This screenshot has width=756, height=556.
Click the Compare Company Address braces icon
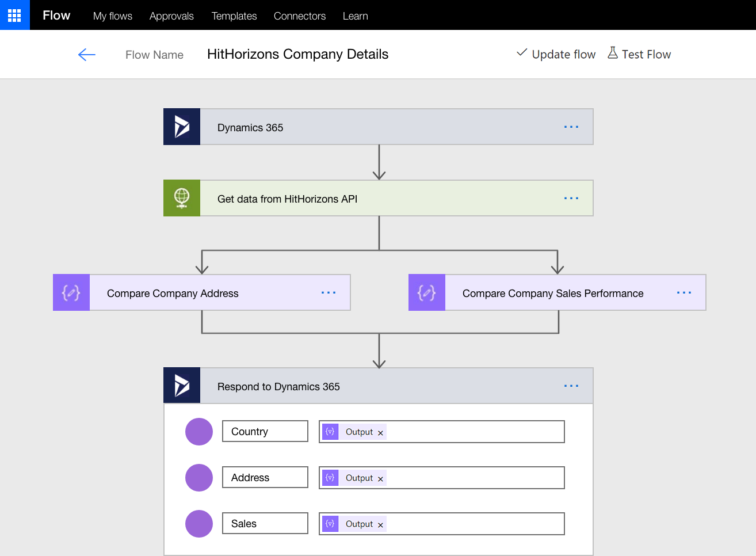[x=71, y=292]
